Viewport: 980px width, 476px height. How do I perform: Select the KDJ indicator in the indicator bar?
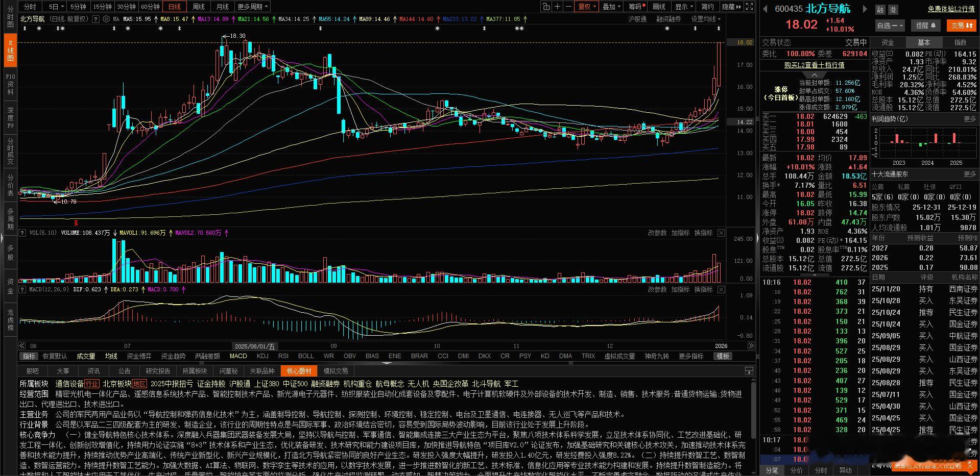point(262,356)
